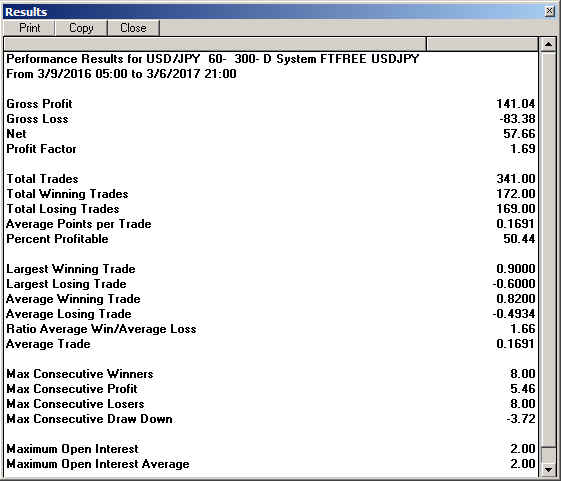
Task: Click the Print button
Action: coord(29,28)
